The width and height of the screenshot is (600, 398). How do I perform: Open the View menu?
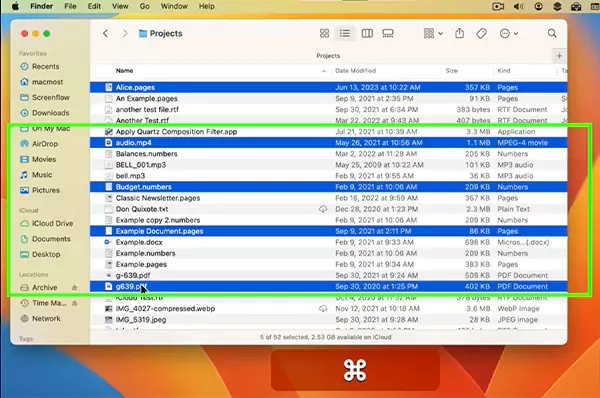click(120, 7)
